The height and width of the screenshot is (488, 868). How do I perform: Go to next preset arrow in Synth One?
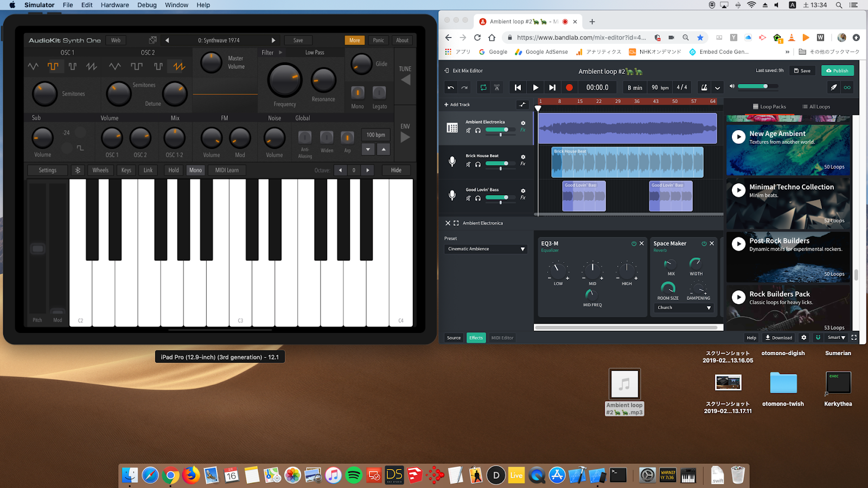click(273, 40)
